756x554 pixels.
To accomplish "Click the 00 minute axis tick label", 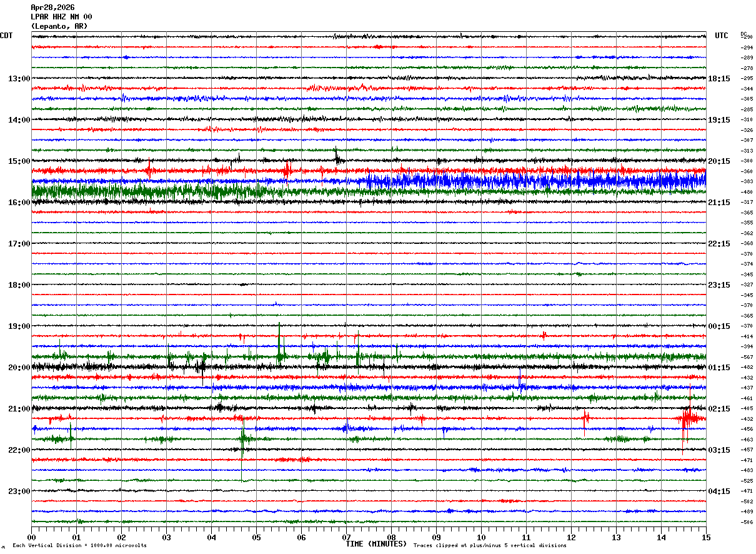I will pos(31,537).
